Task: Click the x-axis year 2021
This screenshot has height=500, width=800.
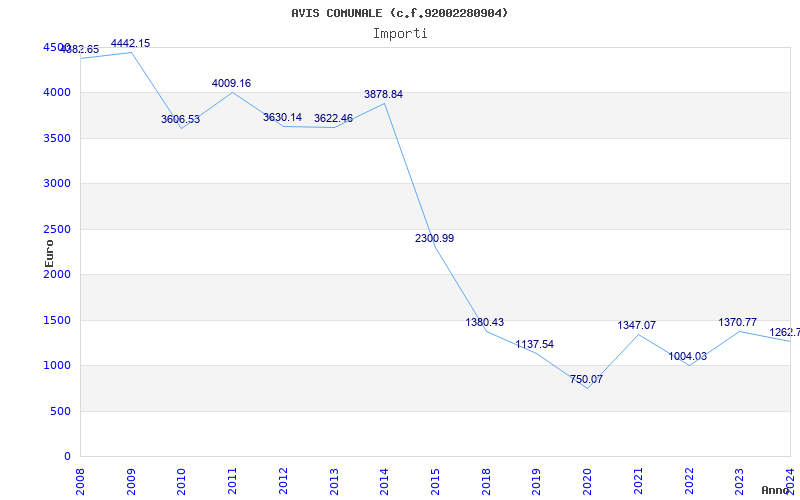Action: click(x=638, y=481)
